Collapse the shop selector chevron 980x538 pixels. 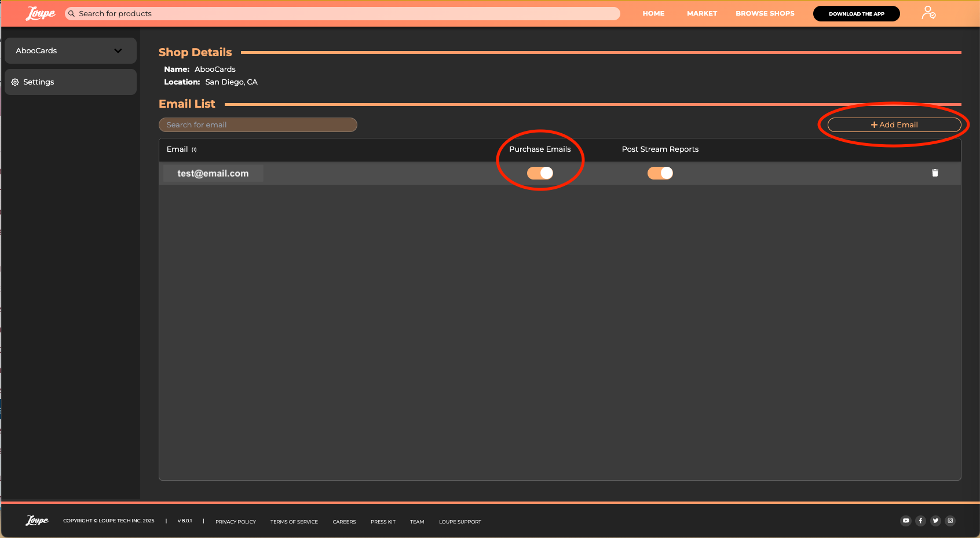[118, 50]
